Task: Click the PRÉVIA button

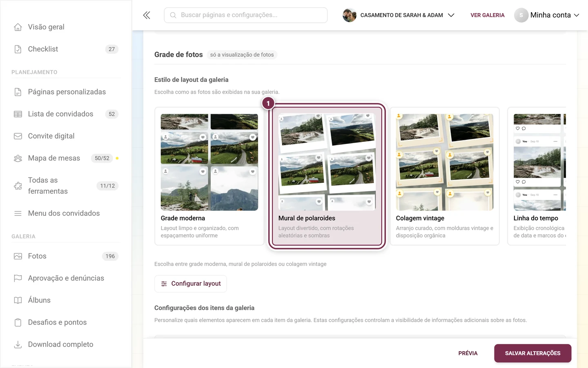Action: point(468,353)
